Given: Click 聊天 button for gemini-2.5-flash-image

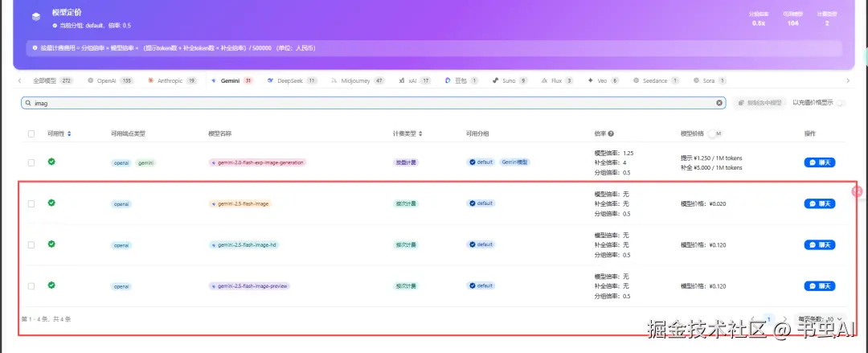Looking at the screenshot, I should (819, 203).
